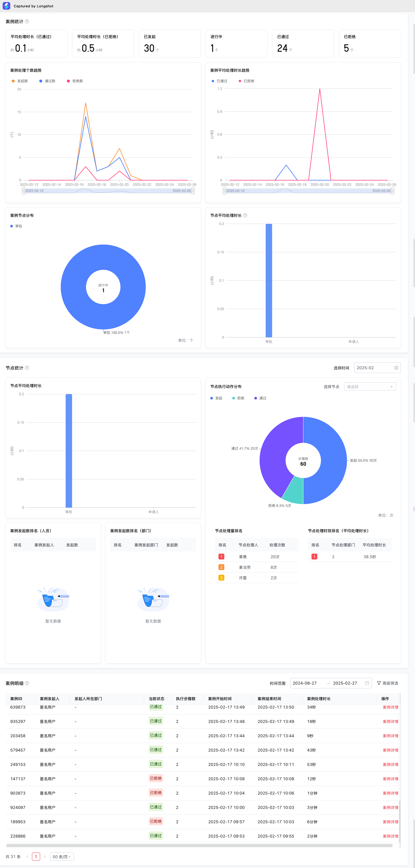Click the 共 31 条 total count text
The width and height of the screenshot is (415, 868).
(13, 857)
